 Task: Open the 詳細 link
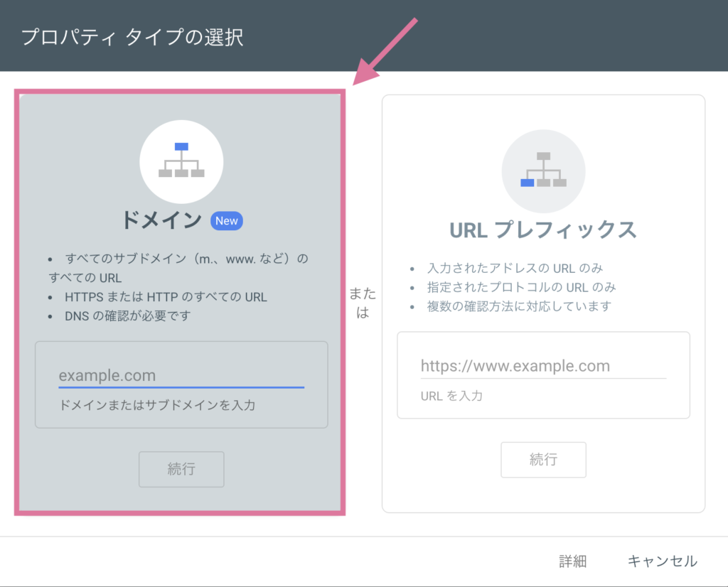click(x=572, y=561)
